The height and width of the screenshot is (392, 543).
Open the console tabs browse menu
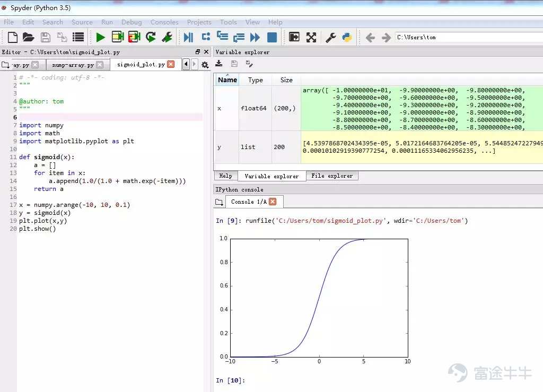point(219,202)
